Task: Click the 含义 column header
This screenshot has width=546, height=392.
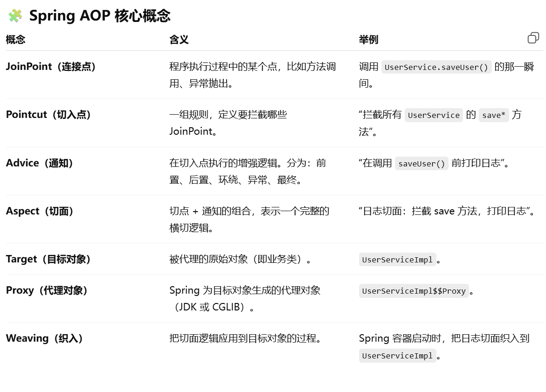Action: (179, 40)
